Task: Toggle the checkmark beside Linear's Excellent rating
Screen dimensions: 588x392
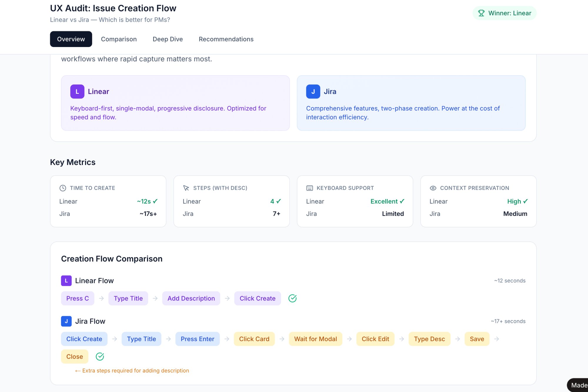Action: (x=402, y=201)
